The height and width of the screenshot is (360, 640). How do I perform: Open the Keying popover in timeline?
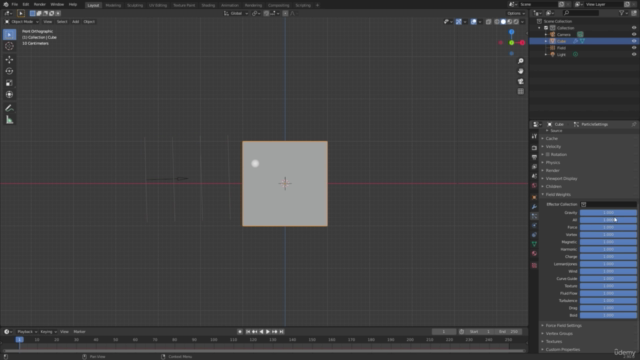(x=48, y=332)
